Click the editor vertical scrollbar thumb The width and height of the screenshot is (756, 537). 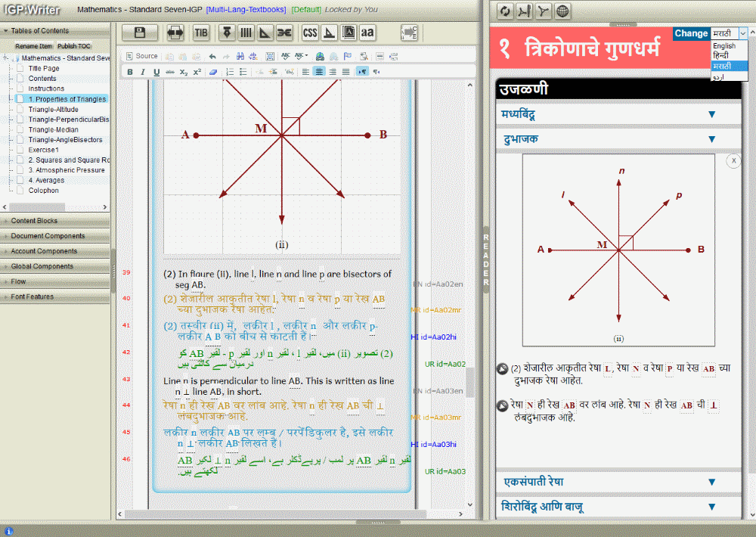point(469,382)
